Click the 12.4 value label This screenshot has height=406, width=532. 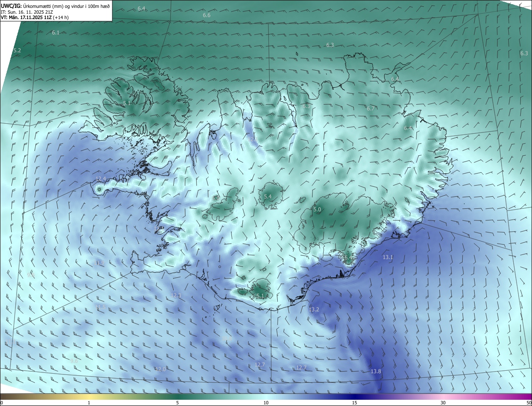click(101, 179)
